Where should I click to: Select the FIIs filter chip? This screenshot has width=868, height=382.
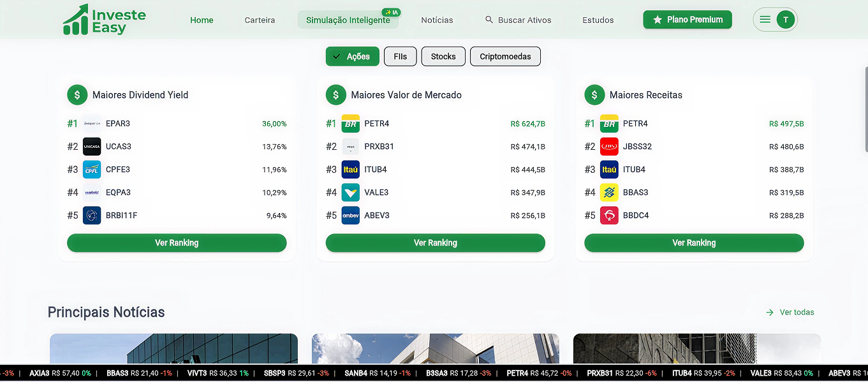click(x=400, y=56)
